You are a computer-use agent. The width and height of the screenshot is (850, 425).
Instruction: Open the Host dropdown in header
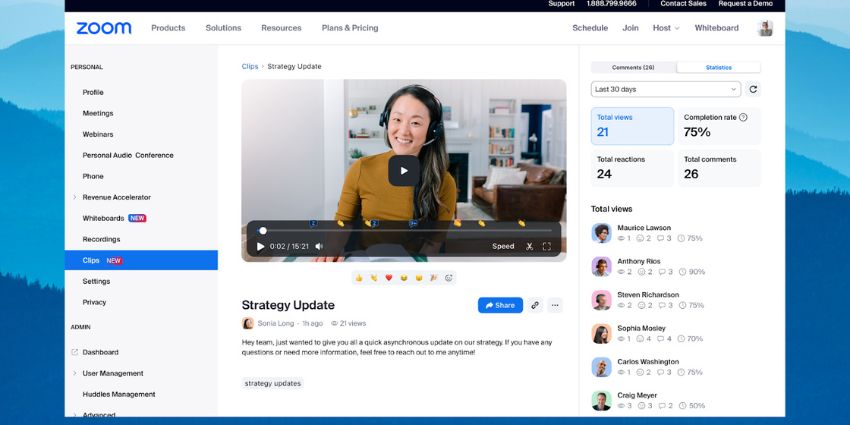pos(665,28)
